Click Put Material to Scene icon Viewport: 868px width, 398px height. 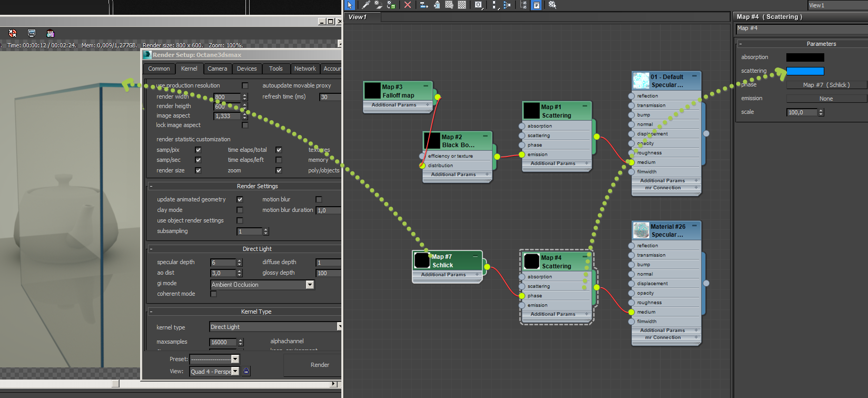click(378, 5)
